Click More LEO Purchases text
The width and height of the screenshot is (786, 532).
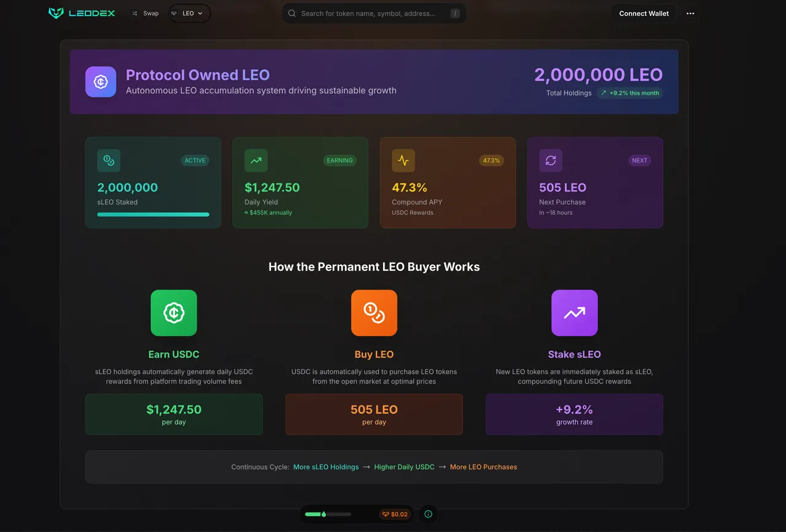tap(483, 467)
